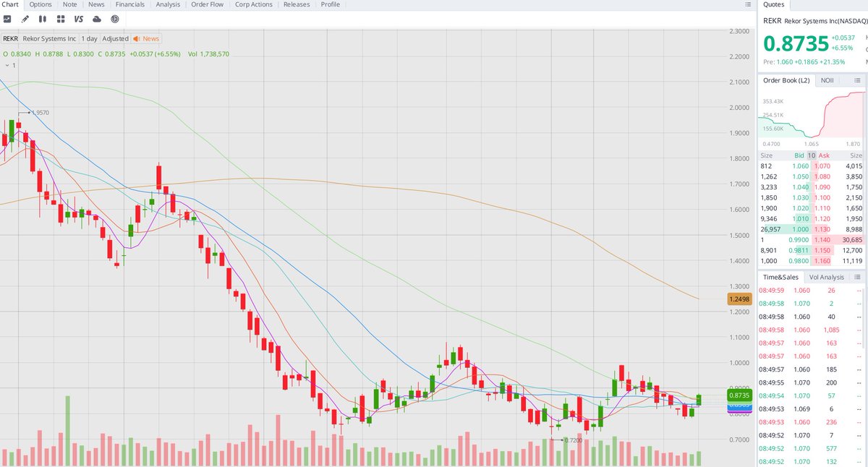Viewport: 868px width, 467px height.
Task: Select the drawing pencil tool
Action: tap(25, 19)
